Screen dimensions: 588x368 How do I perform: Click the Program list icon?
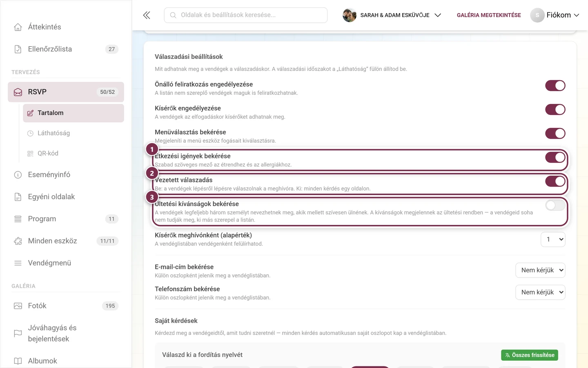[18, 219]
